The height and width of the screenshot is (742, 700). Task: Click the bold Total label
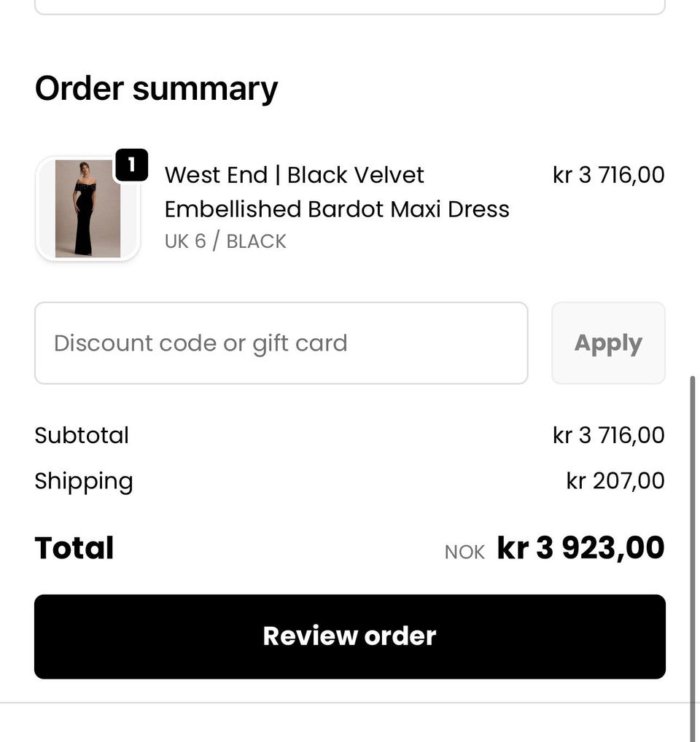(74, 548)
